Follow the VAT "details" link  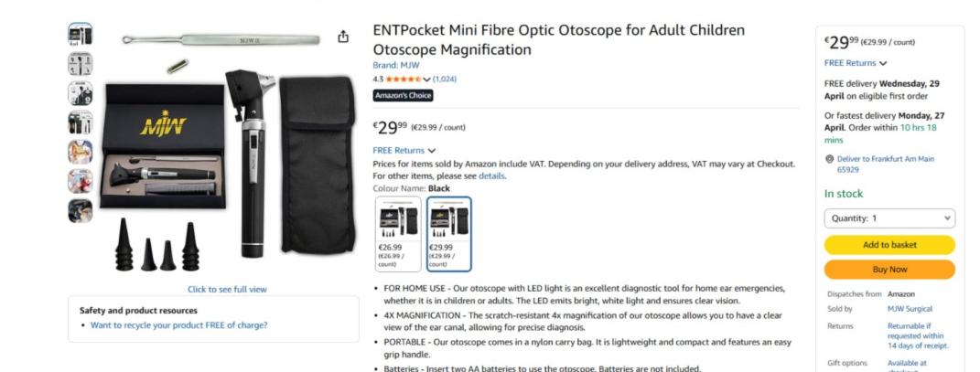[491, 175]
